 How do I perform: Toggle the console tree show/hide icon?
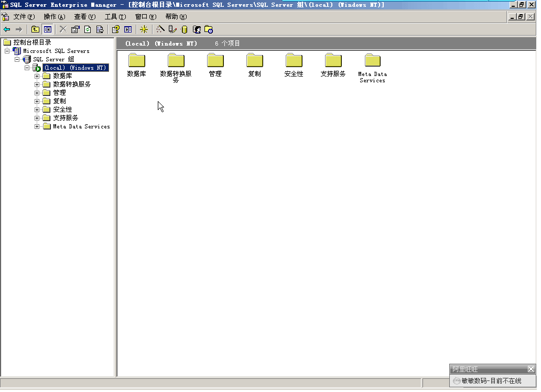point(47,30)
